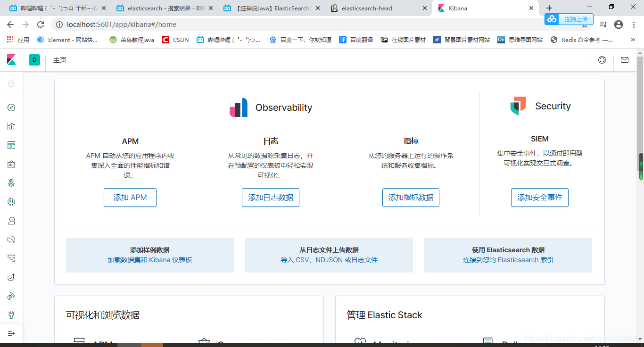The width and height of the screenshot is (644, 347).
Task: Open the help lifebuoy icon
Action: pos(602,60)
